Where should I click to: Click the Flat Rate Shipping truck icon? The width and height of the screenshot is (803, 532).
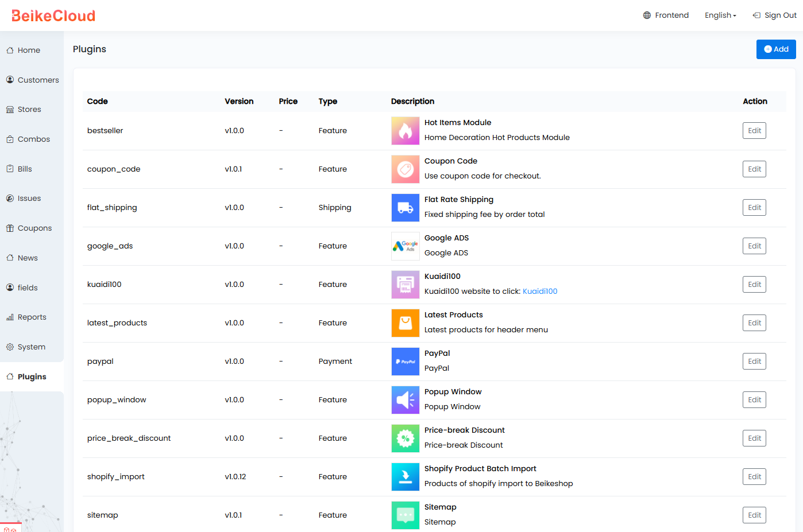pyautogui.click(x=406, y=208)
